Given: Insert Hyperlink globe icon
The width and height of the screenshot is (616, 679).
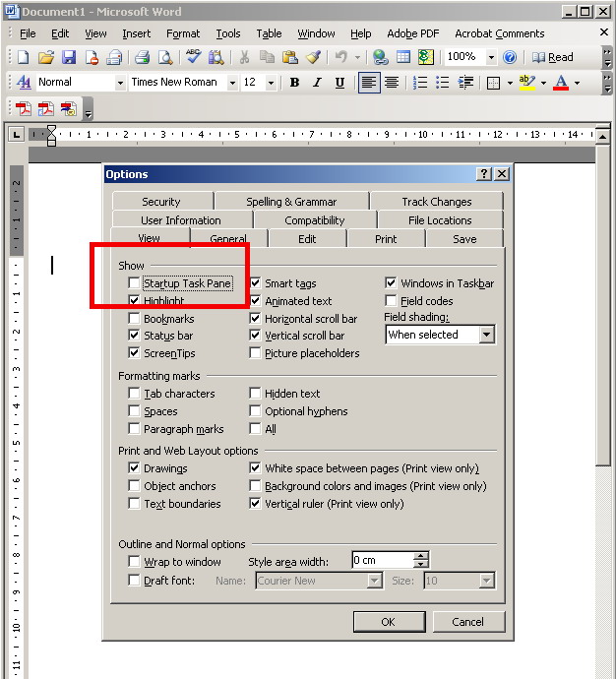Looking at the screenshot, I should [x=380, y=57].
